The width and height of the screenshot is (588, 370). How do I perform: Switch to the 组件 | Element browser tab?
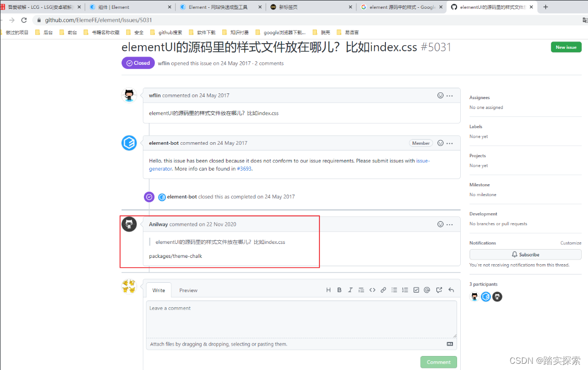pos(129,7)
